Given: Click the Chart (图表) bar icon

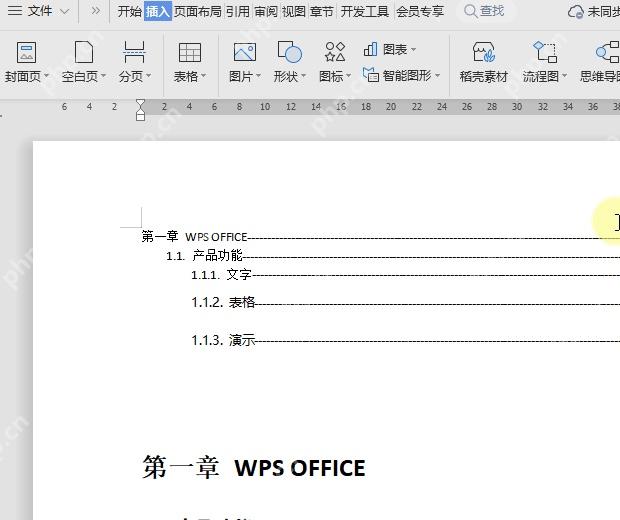Looking at the screenshot, I should 370,49.
